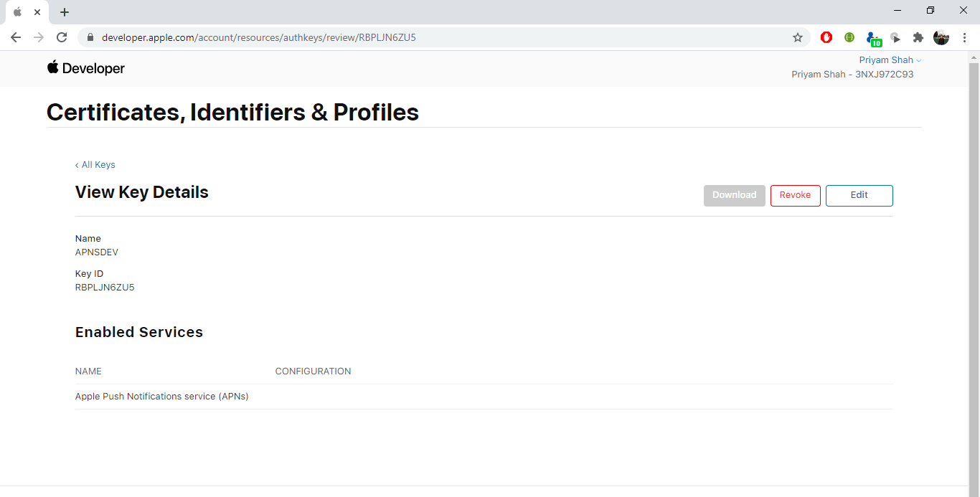Viewport: 980px width, 497px height.
Task: Open the blue person extension with badge 10
Action: (x=872, y=38)
